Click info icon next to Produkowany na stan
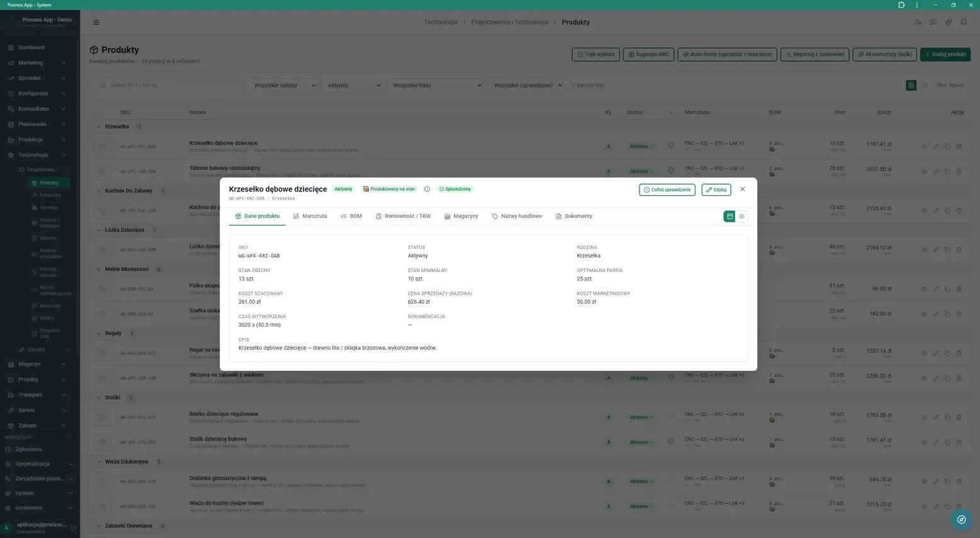Viewport: 980px width, 538px height. coord(427,189)
